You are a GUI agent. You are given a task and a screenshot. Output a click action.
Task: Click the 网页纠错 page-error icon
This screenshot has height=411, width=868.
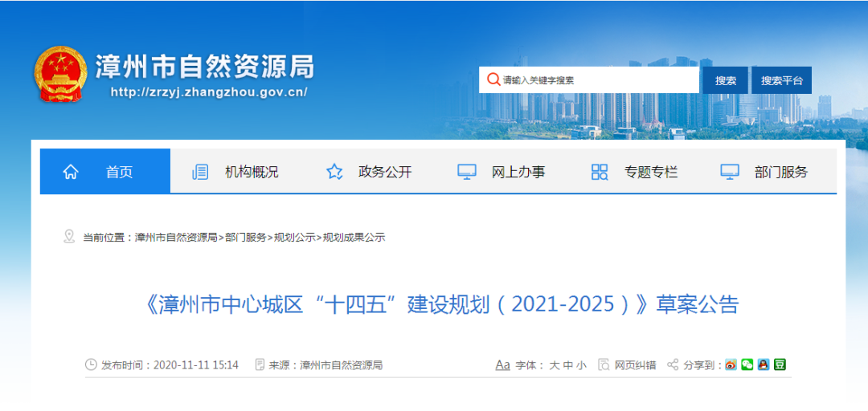605,364
